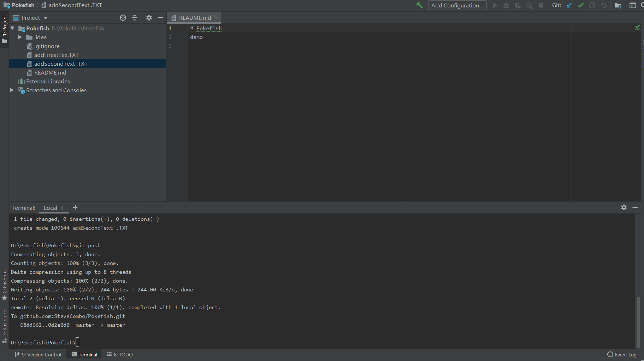Hide the Project panel with minus icon

[x=160, y=18]
